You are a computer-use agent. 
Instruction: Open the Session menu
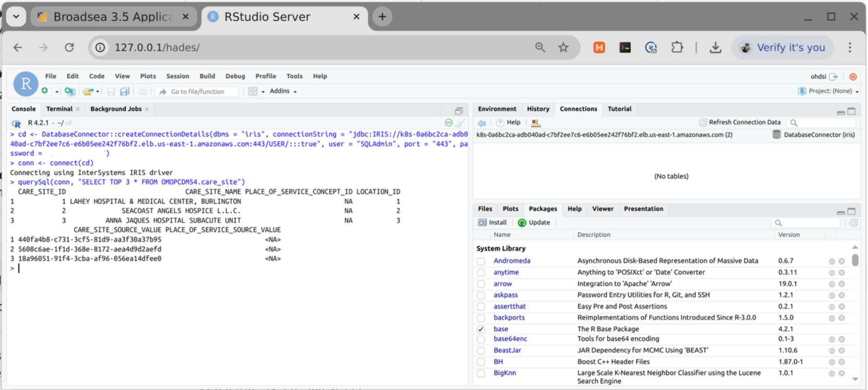(x=177, y=77)
